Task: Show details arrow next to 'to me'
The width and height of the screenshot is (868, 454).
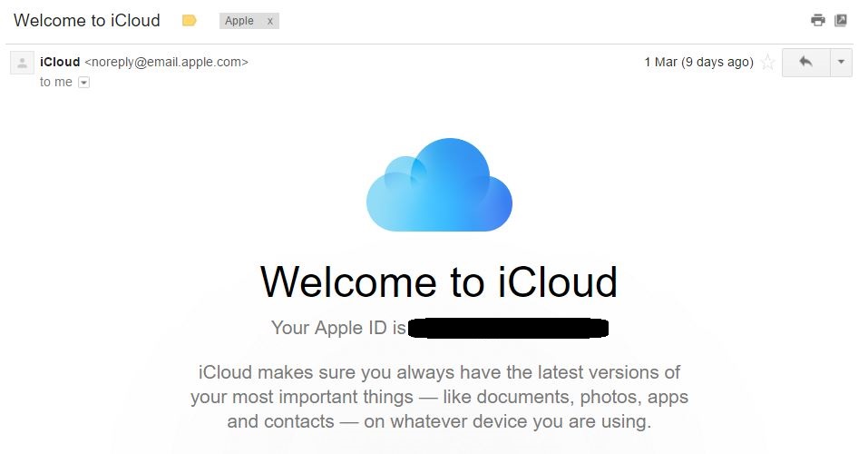Action: click(83, 82)
